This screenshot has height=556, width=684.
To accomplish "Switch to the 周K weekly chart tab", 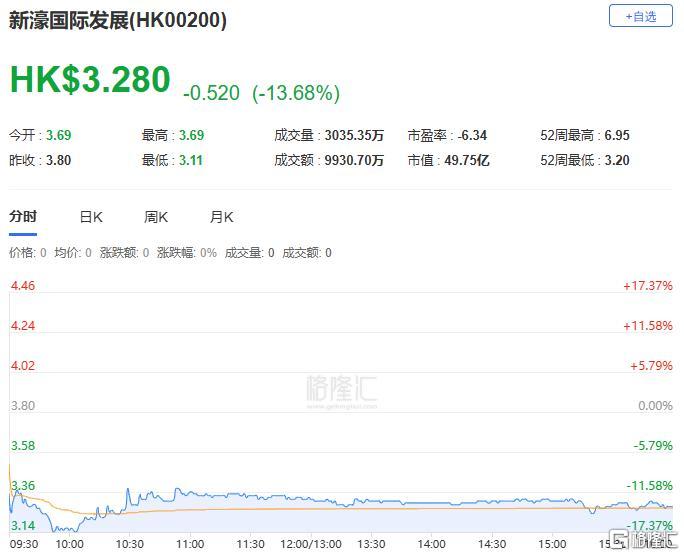I will click(x=156, y=217).
